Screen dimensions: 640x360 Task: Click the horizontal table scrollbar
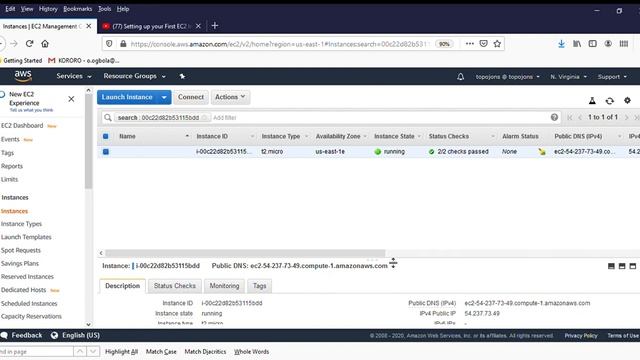(245, 253)
